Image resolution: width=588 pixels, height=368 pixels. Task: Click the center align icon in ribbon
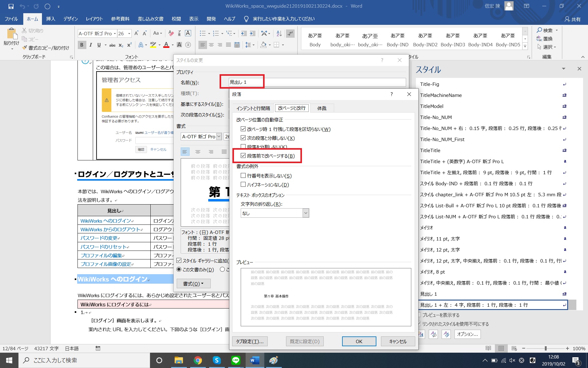click(211, 45)
